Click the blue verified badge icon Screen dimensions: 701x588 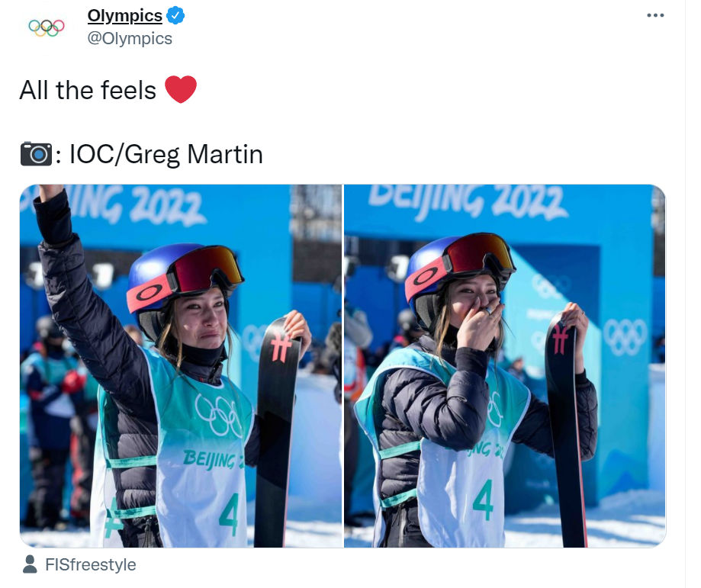175,16
